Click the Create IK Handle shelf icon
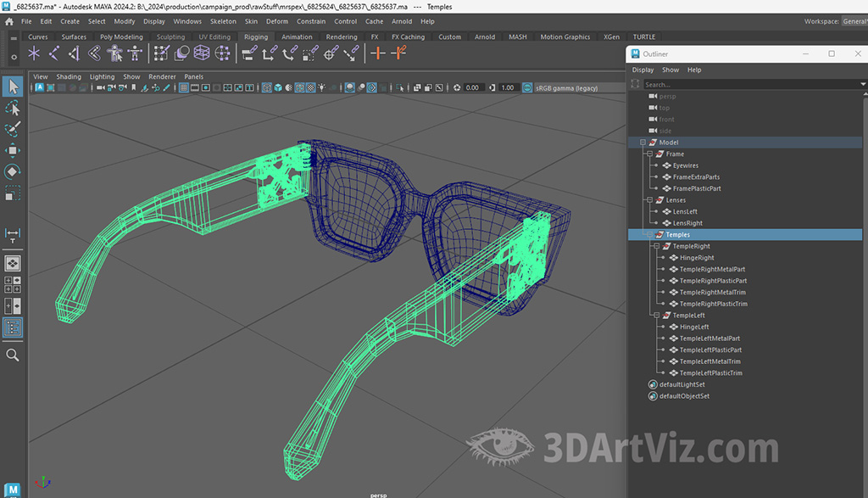Image resolution: width=868 pixels, height=498 pixels. pyautogui.click(x=74, y=53)
